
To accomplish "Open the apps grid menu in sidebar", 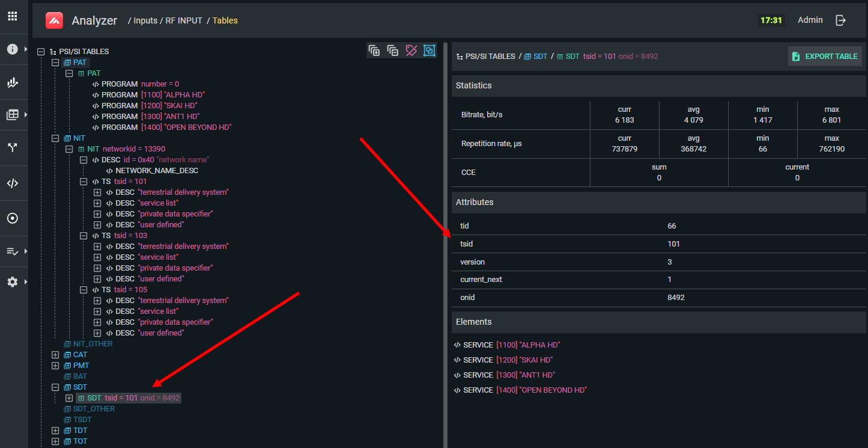I will 12,16.
